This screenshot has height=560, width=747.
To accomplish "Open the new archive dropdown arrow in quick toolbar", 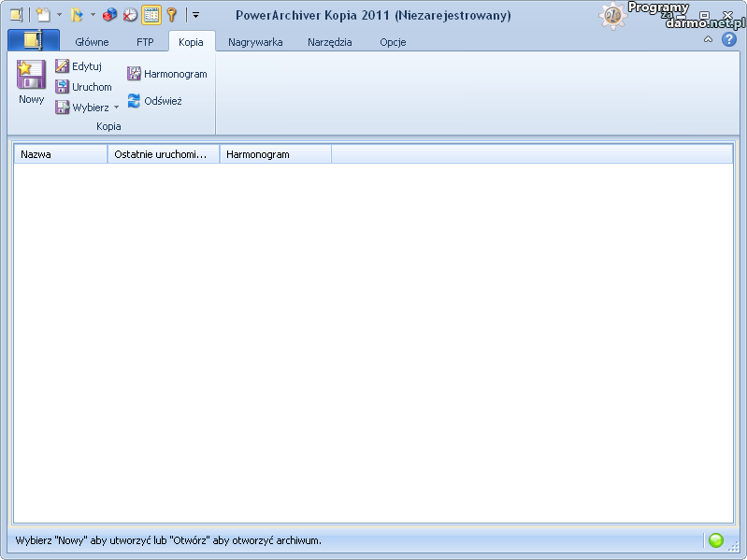I will 59,15.
